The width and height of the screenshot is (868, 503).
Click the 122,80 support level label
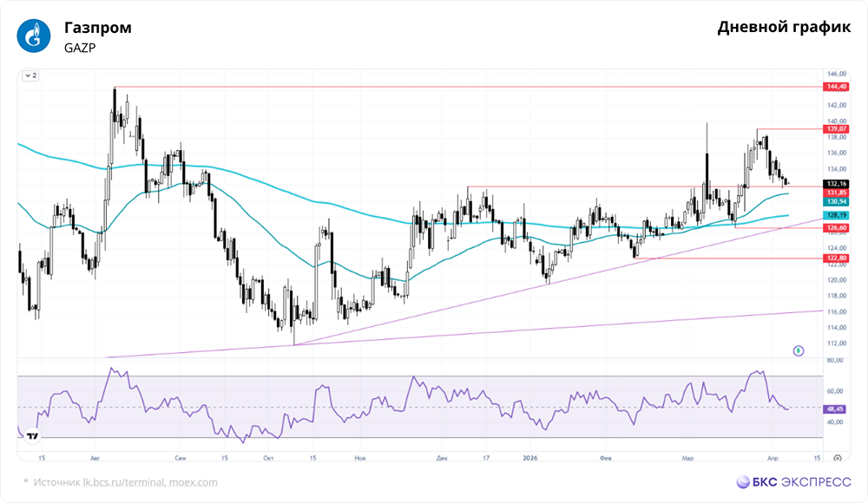coord(837,258)
